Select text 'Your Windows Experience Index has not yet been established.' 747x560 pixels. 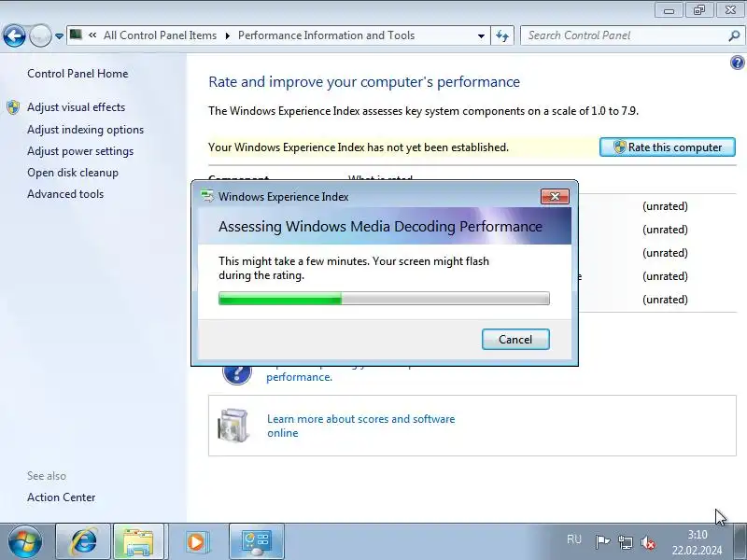click(359, 147)
